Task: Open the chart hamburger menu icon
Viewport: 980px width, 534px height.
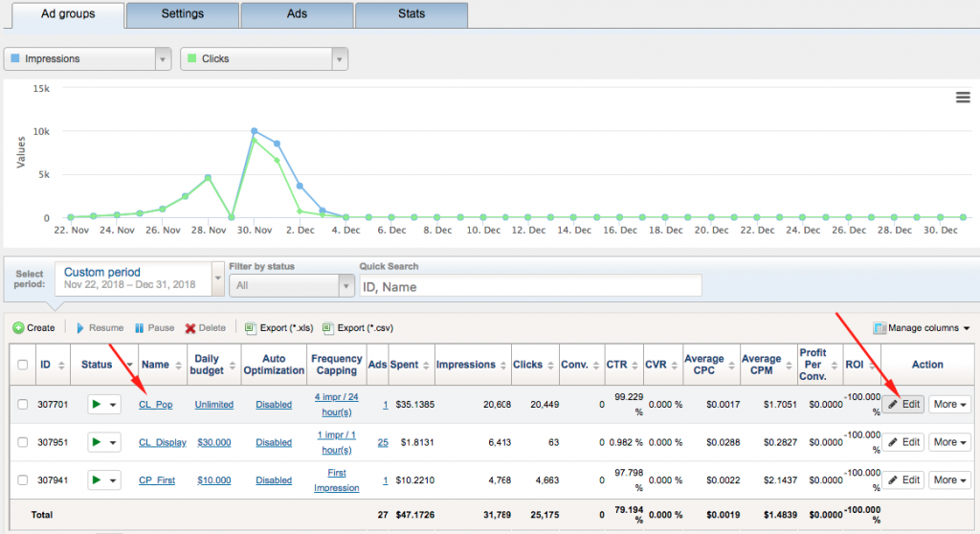Action: (963, 98)
